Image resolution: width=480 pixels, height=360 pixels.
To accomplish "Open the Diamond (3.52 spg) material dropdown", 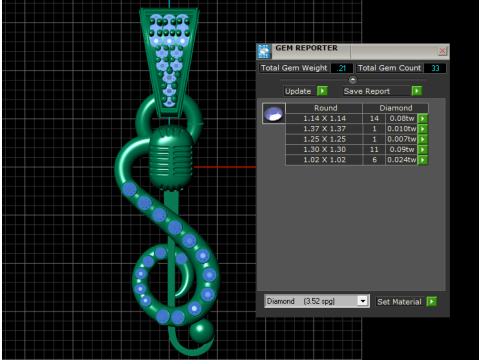I will coord(363,301).
